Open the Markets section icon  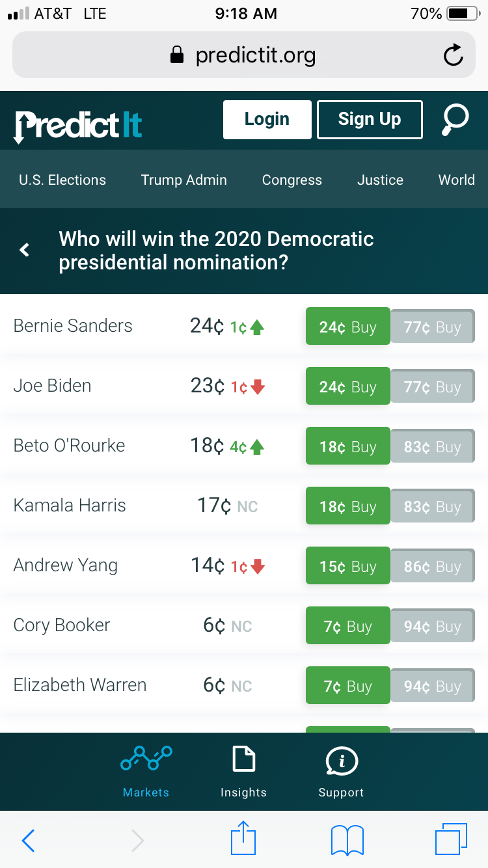(x=146, y=759)
